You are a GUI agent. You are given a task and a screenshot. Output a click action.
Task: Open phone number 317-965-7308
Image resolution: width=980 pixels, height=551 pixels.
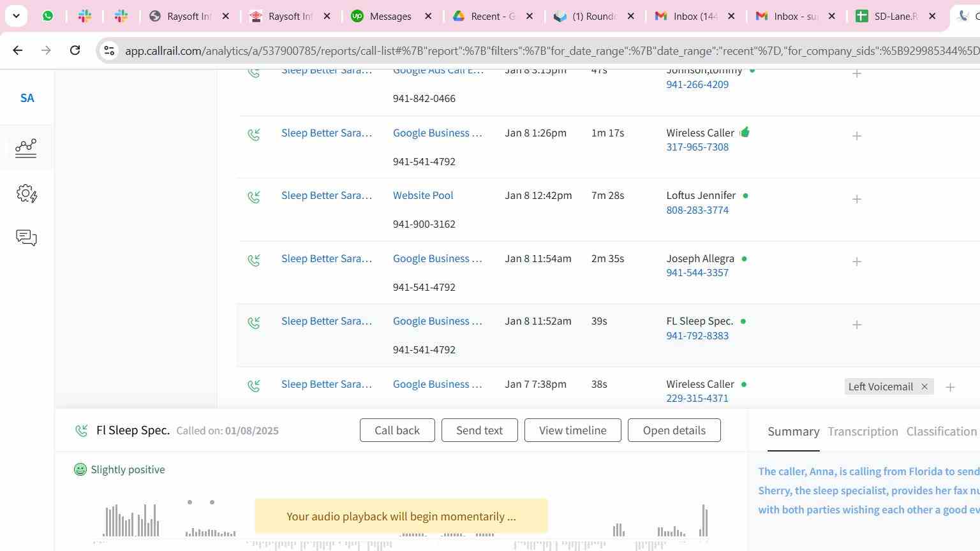click(697, 147)
